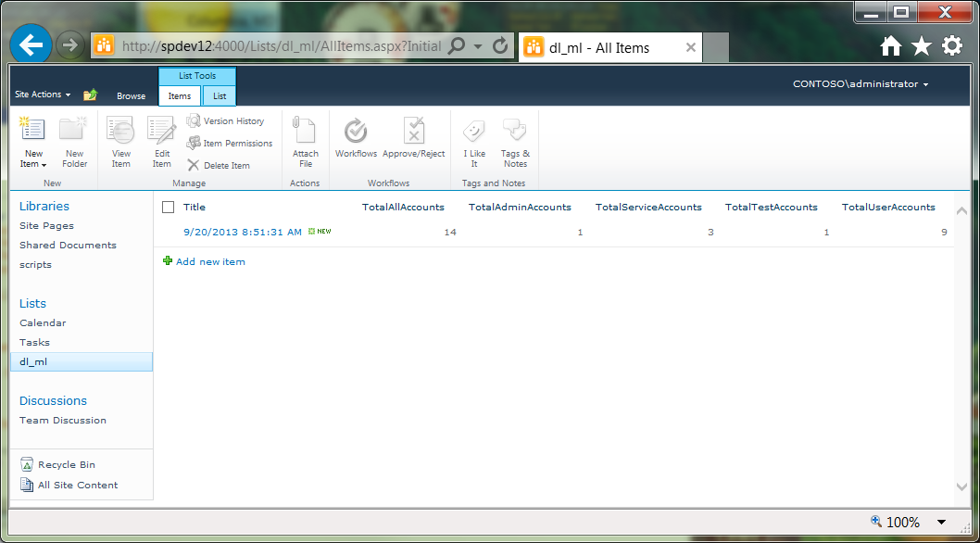Click the dl_ml - All Items browser tab
Viewport: 980px width, 543px height.
click(x=609, y=47)
